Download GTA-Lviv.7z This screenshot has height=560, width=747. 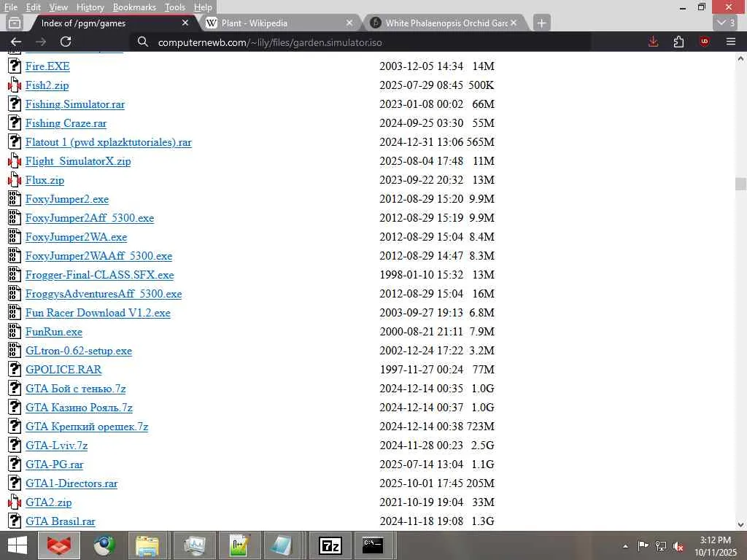(57, 446)
